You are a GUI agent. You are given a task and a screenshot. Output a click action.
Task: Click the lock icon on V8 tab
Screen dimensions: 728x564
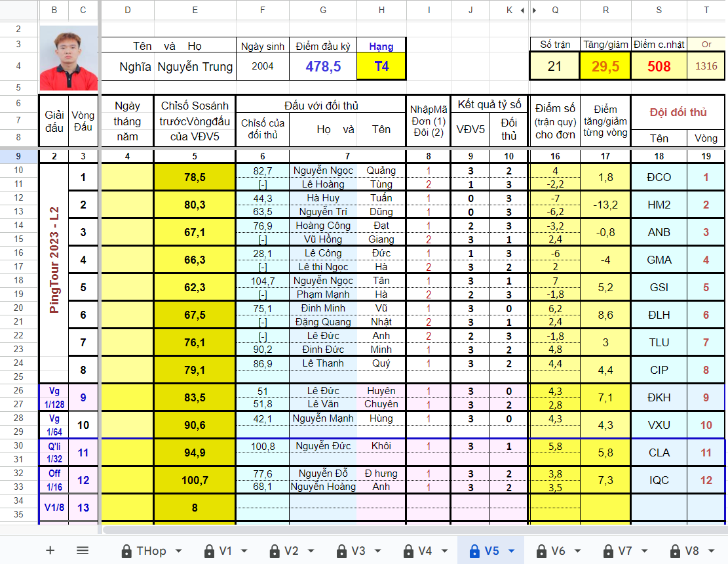(676, 551)
